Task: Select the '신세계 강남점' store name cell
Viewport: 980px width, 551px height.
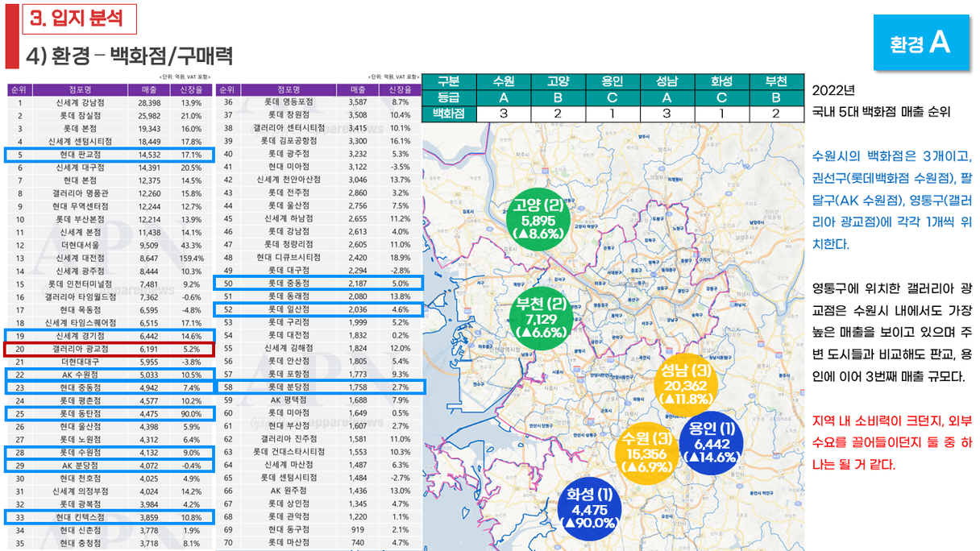Action: point(81,103)
